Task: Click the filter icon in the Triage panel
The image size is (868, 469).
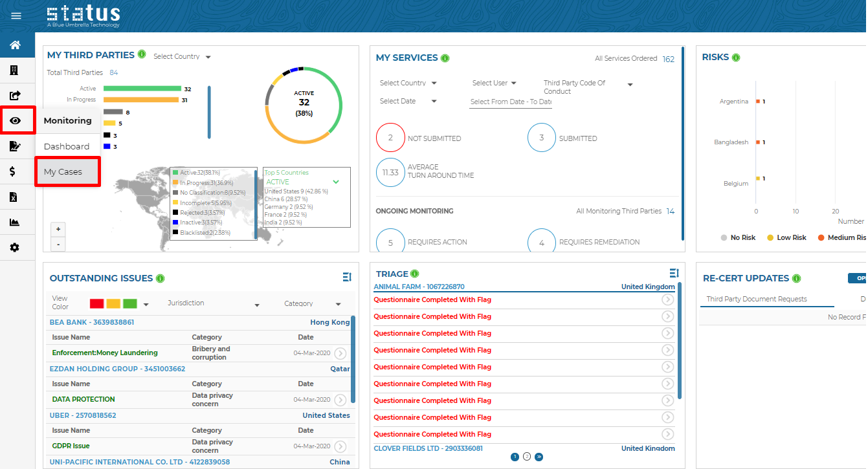Action: (x=674, y=274)
